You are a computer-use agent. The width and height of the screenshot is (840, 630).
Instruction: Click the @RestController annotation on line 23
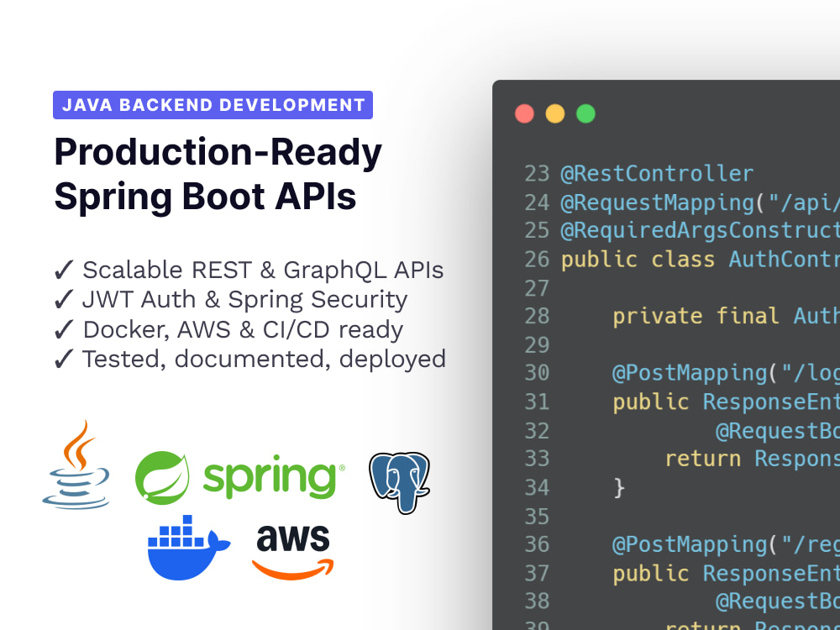pos(657,174)
